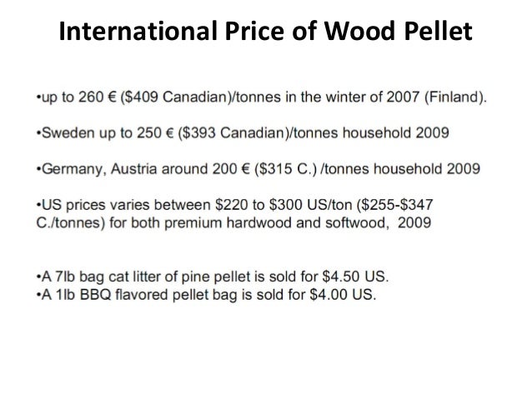Select the Sweden 250 € household bullet
This screenshot has height=399, width=532.
point(243,133)
